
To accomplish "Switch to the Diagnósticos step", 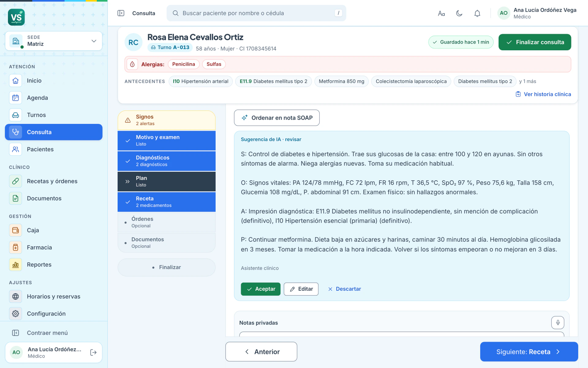I will tap(167, 161).
